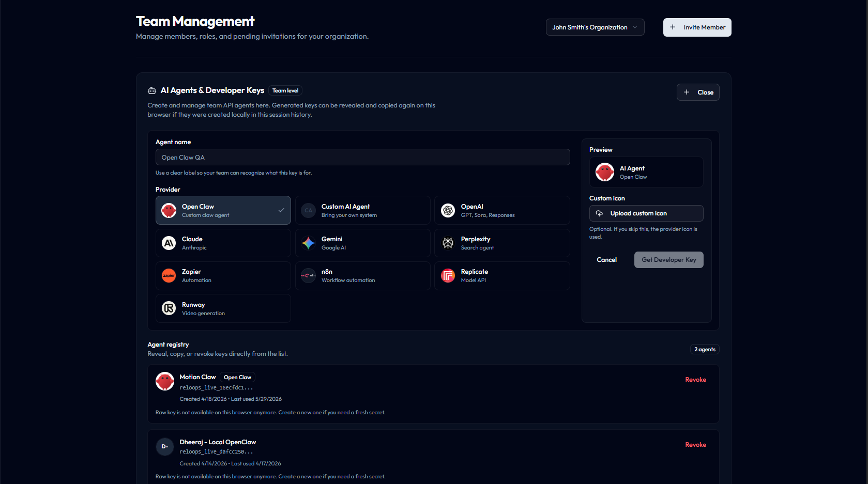The width and height of the screenshot is (868, 484).
Task: Click the AI Agent preview title
Action: coord(632,168)
